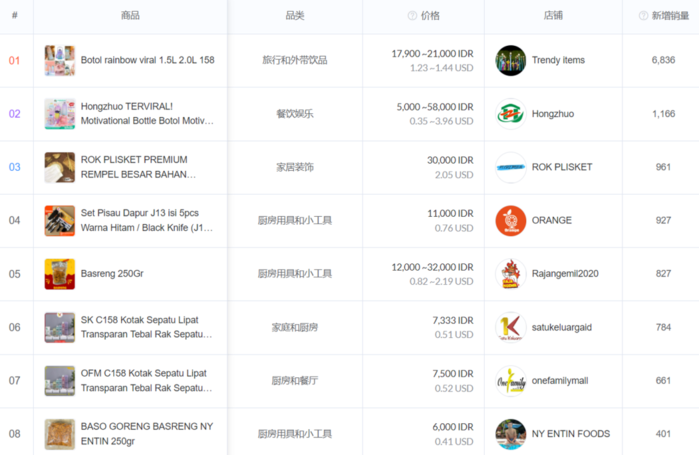The image size is (699, 455).
Task: Click the 商品 column header
Action: pos(130,16)
